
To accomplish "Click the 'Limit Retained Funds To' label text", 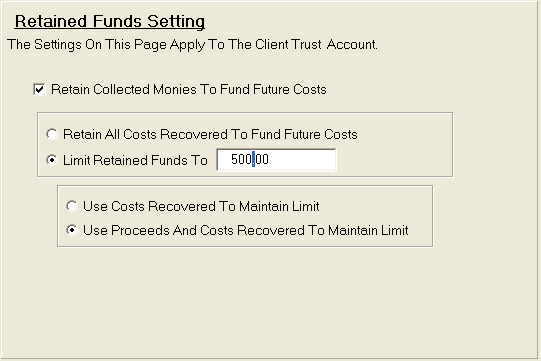I will click(x=135, y=160).
